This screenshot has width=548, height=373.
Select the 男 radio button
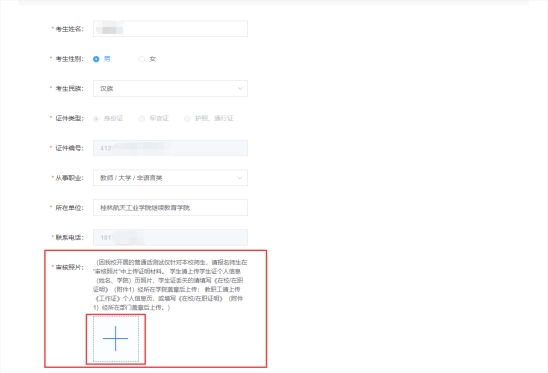point(96,59)
